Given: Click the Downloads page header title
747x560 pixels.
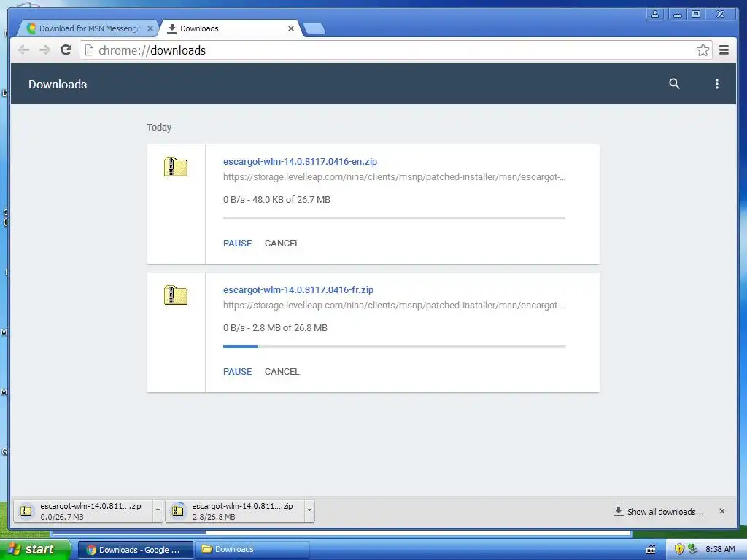Looking at the screenshot, I should pos(58,85).
